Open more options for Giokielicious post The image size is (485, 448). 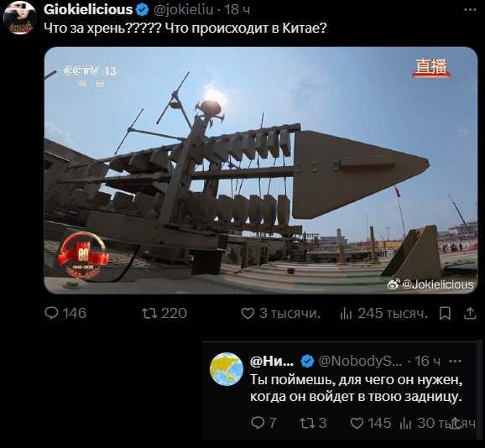pyautogui.click(x=470, y=10)
